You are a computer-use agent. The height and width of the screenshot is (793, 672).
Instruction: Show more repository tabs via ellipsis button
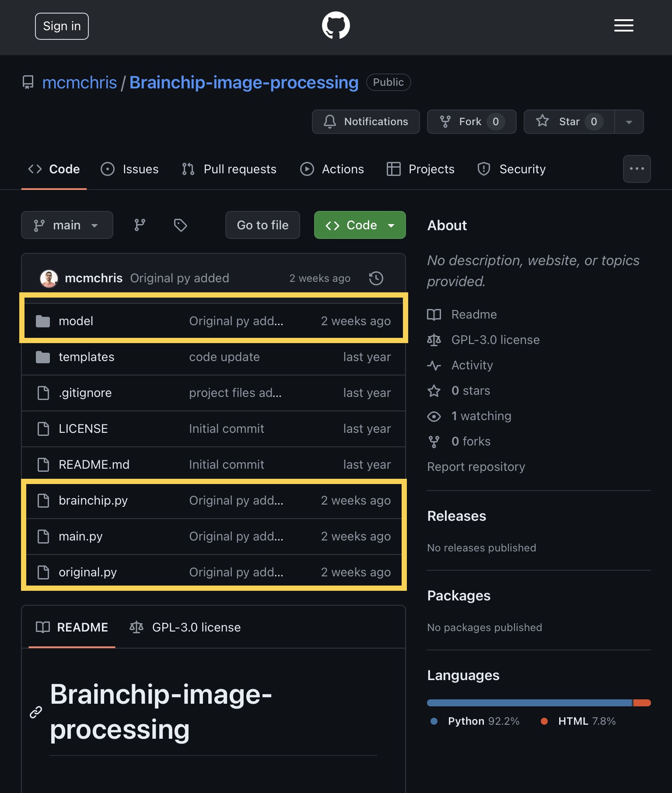pos(637,169)
